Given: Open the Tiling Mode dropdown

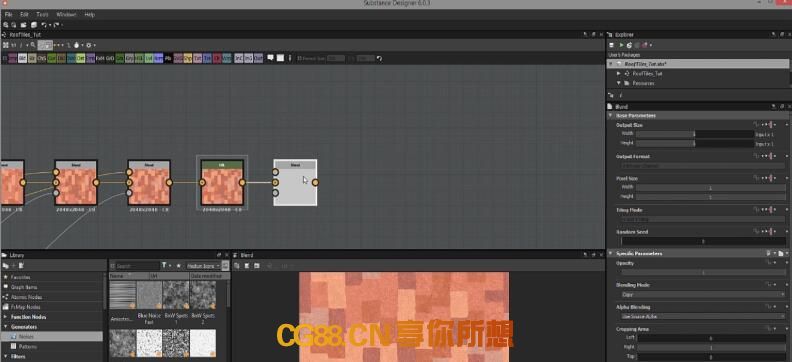Looking at the screenshot, I should [703, 220].
